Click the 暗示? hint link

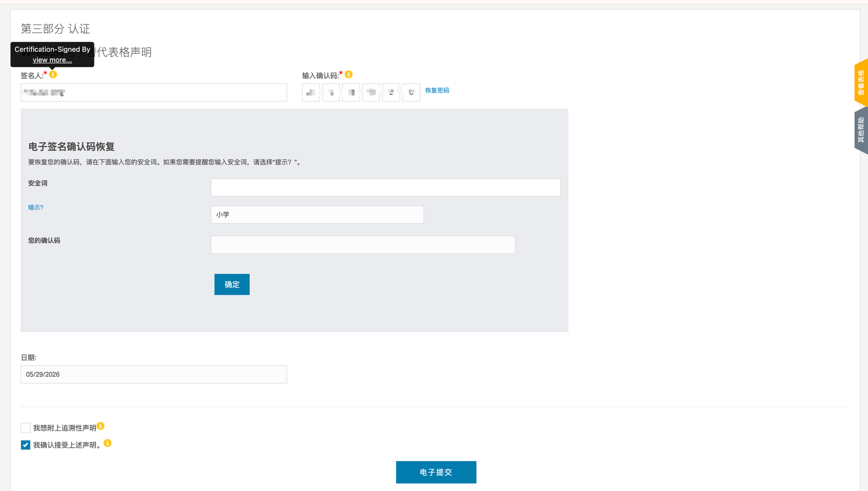pos(36,207)
